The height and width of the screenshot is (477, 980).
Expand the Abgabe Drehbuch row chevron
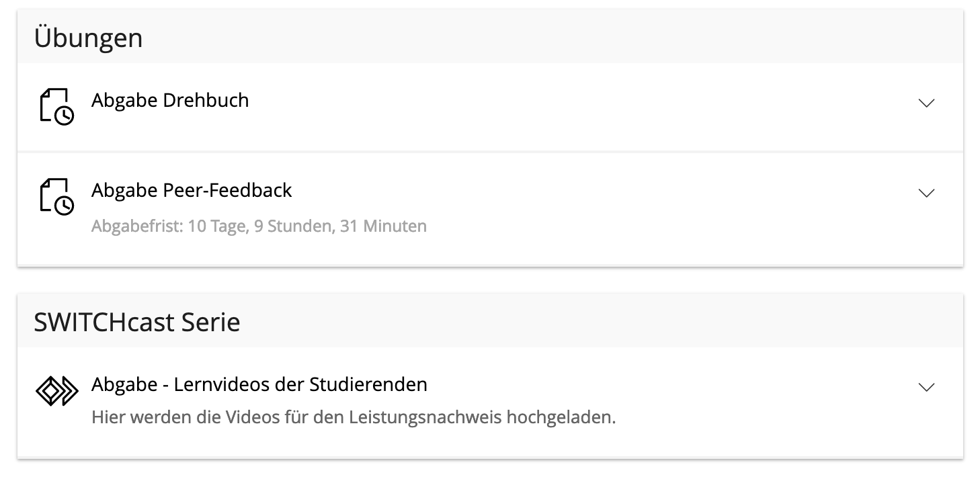coord(926,103)
